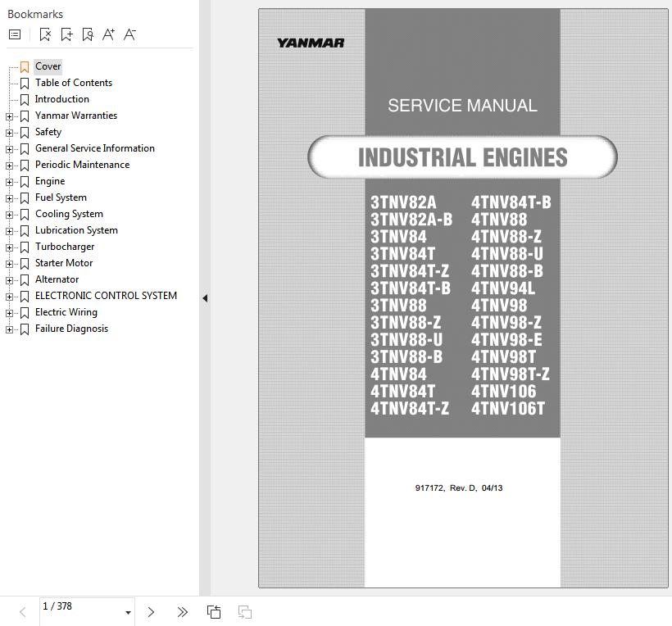Expand the Yanmar Warranties bookmark
This screenshot has height=626, width=672.
(9, 116)
